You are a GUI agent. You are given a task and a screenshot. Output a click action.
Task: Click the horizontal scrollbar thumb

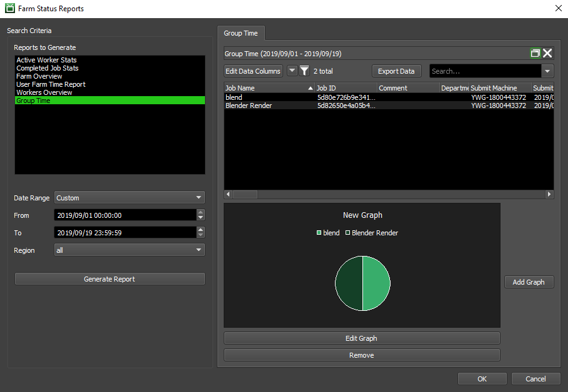[245, 194]
